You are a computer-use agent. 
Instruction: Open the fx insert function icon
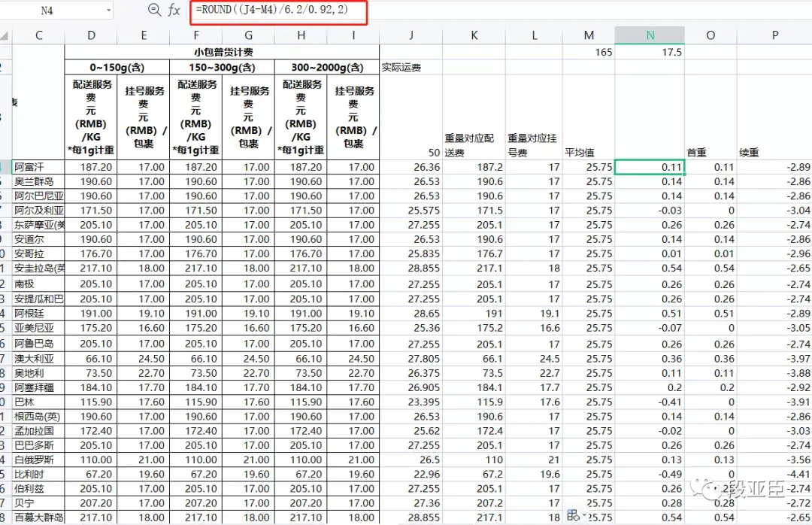(x=174, y=10)
